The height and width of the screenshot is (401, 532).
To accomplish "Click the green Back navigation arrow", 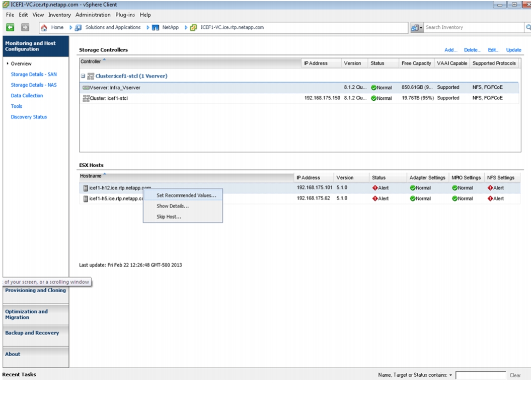I will click(10, 27).
